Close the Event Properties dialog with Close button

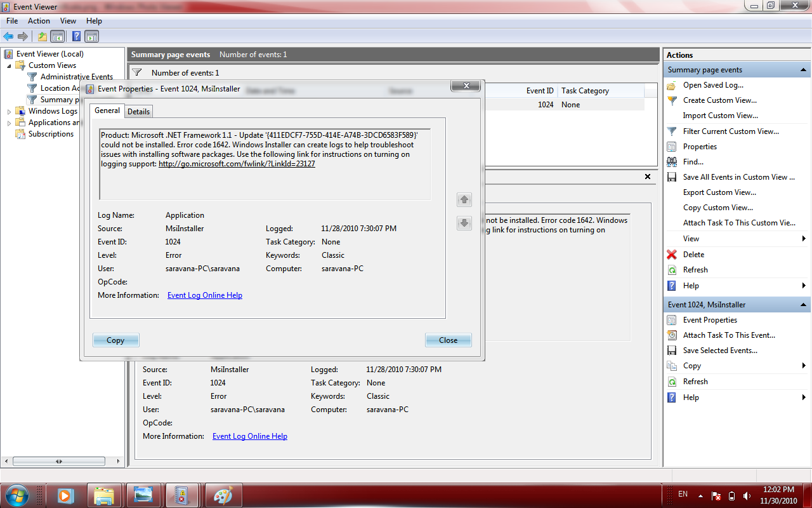click(448, 340)
